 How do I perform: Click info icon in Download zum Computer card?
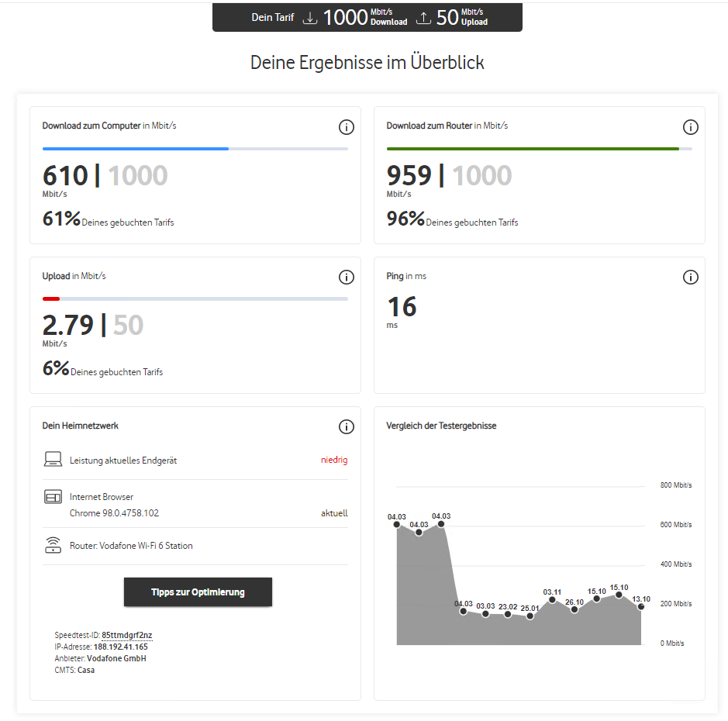(347, 127)
